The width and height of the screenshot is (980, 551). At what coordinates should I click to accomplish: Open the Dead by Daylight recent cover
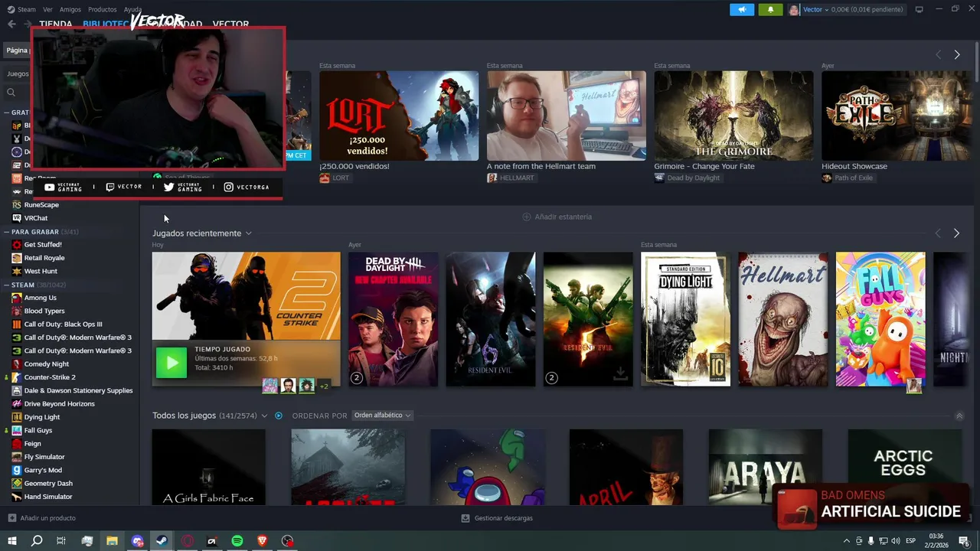(393, 319)
